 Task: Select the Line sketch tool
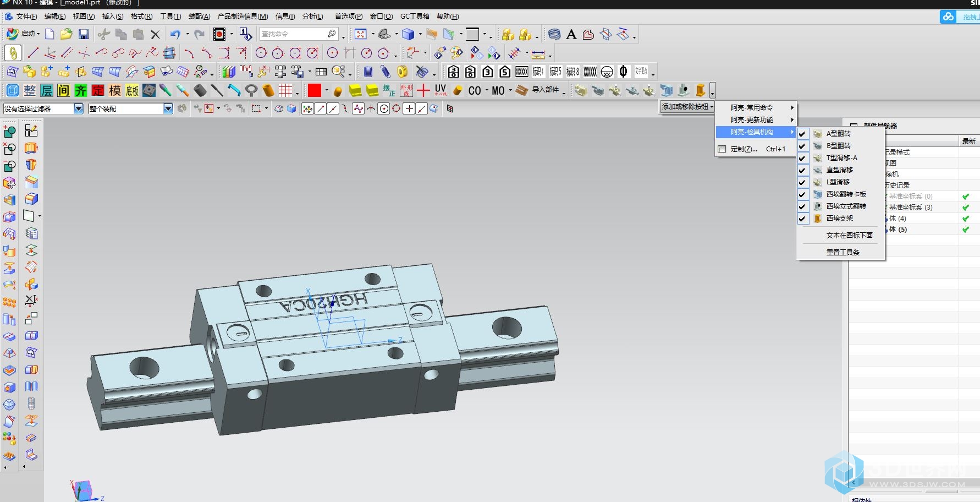33,53
